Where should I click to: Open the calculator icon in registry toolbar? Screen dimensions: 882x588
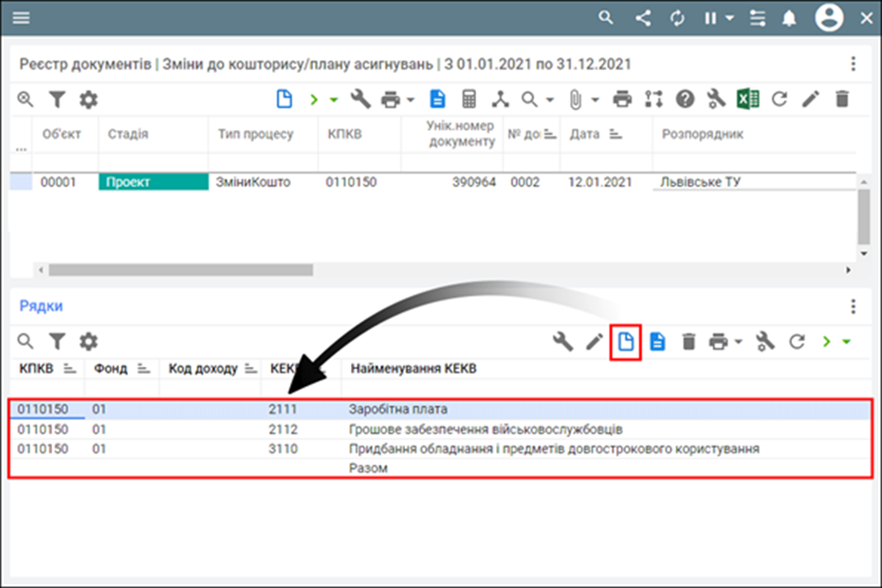click(x=469, y=99)
